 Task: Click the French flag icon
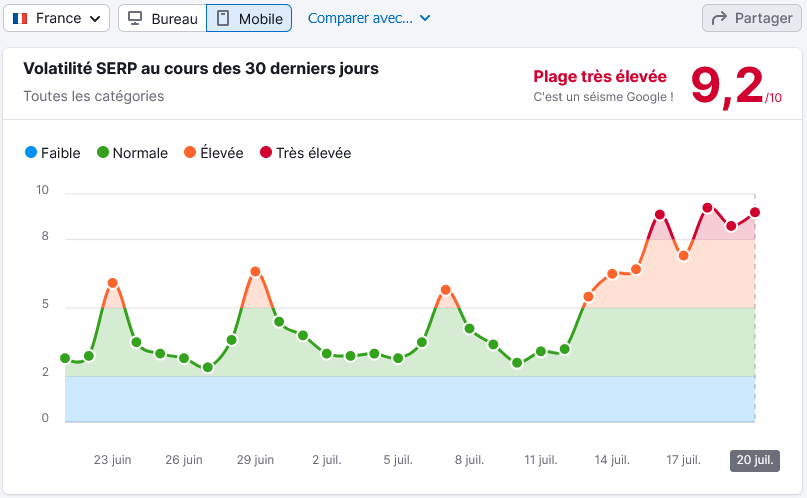click(20, 19)
